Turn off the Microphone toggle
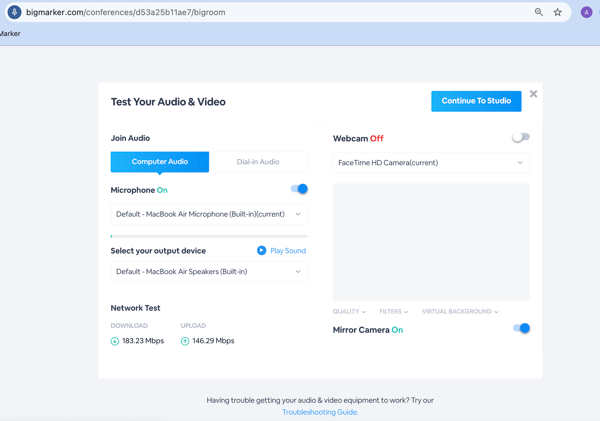This screenshot has height=421, width=600. coord(299,189)
